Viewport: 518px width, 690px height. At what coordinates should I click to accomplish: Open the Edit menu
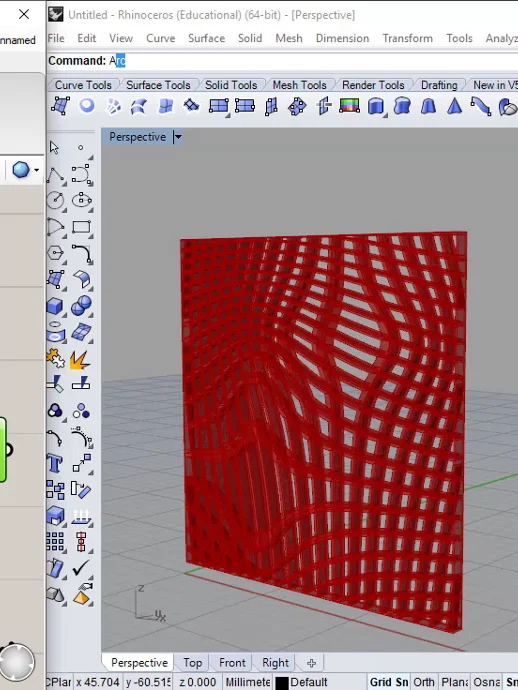tap(87, 38)
